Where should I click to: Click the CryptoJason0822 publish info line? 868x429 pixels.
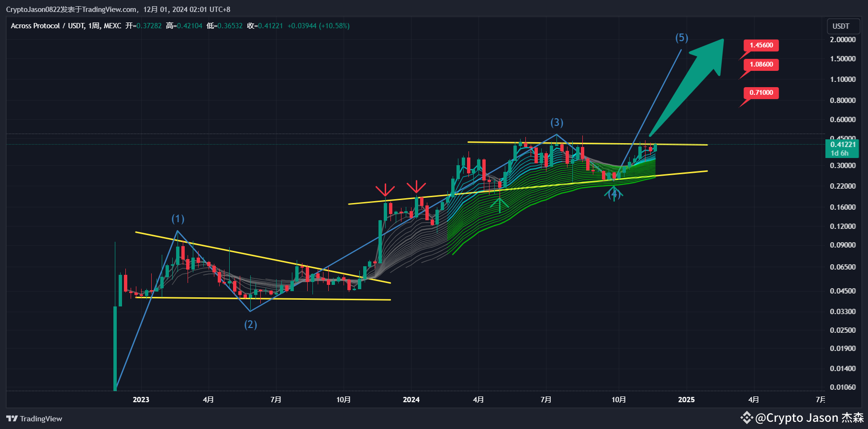tap(118, 10)
